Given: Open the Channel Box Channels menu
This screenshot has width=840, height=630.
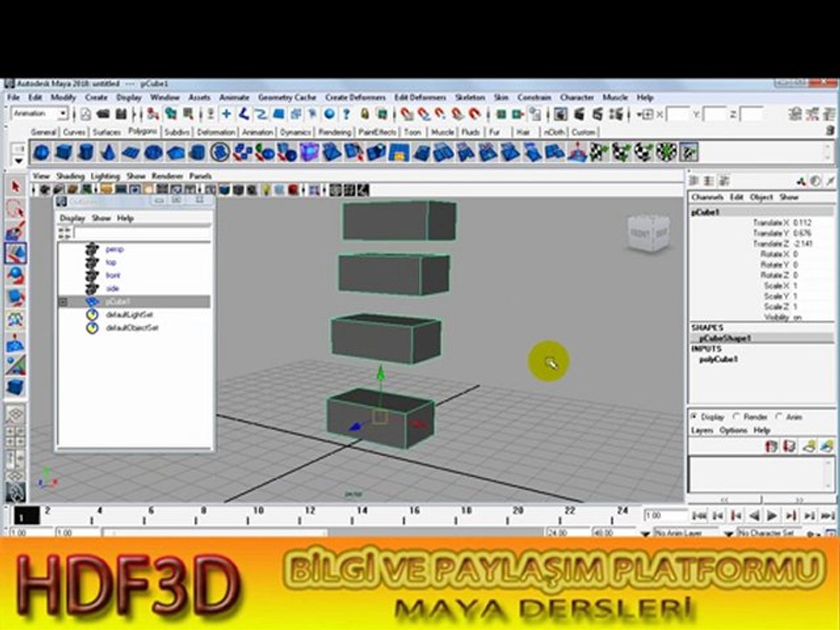Looking at the screenshot, I should click(707, 197).
